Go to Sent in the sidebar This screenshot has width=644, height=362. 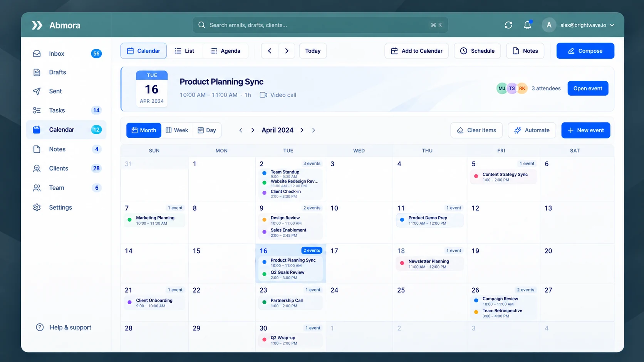[66, 91]
